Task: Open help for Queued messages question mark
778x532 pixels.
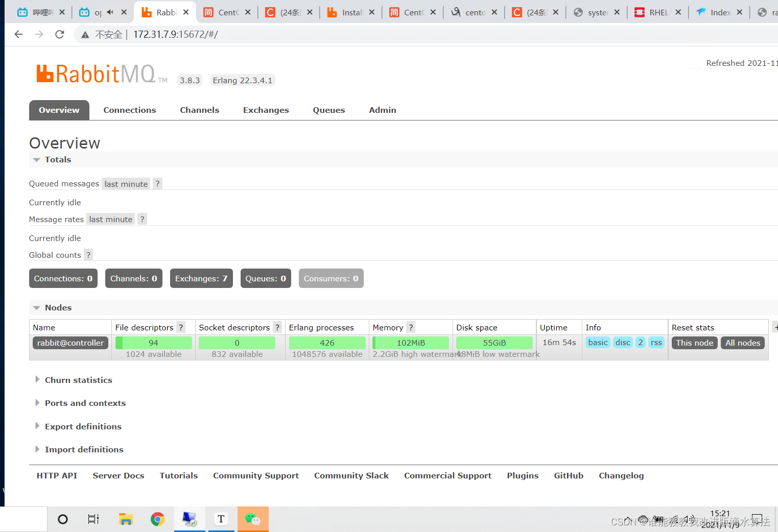Action: coord(157,184)
